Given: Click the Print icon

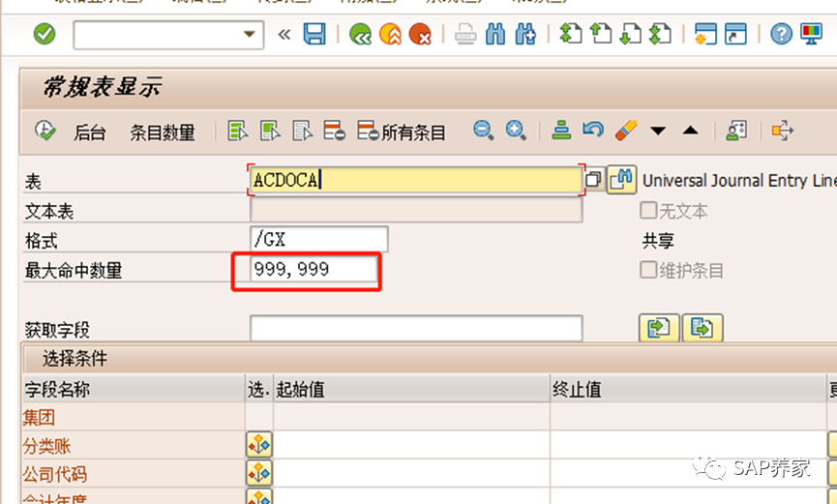Looking at the screenshot, I should coord(465,35).
